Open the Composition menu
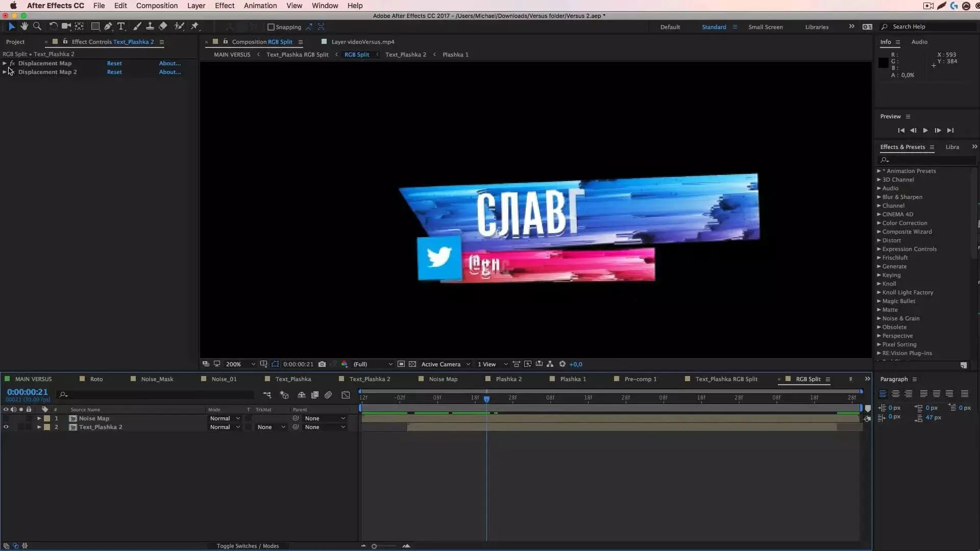This screenshot has width=980, height=551. (x=157, y=6)
